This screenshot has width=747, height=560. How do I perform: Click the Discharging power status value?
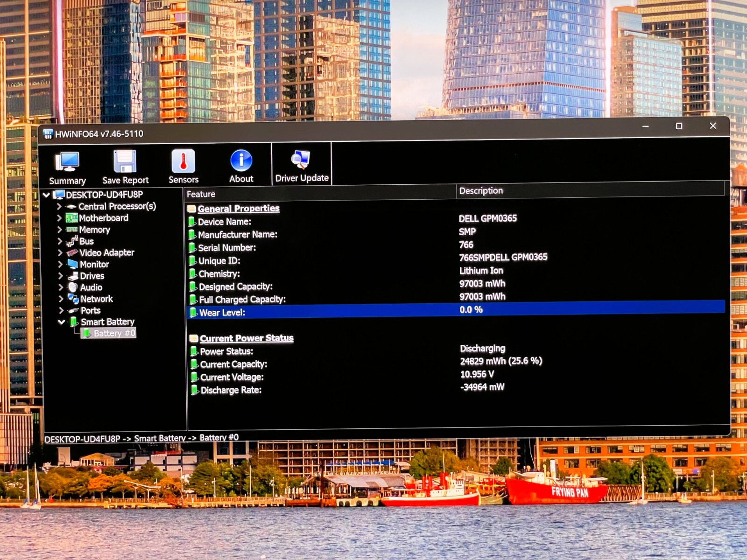click(482, 349)
